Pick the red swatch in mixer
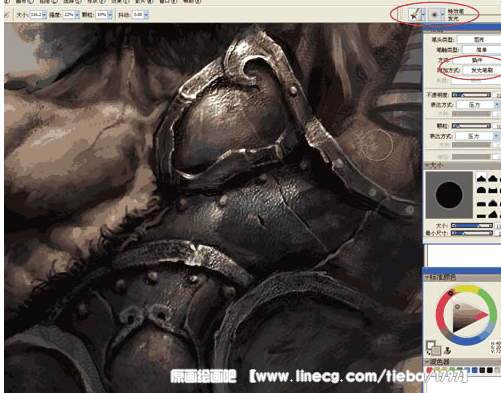This screenshot has height=393, width=501. [x=429, y=370]
